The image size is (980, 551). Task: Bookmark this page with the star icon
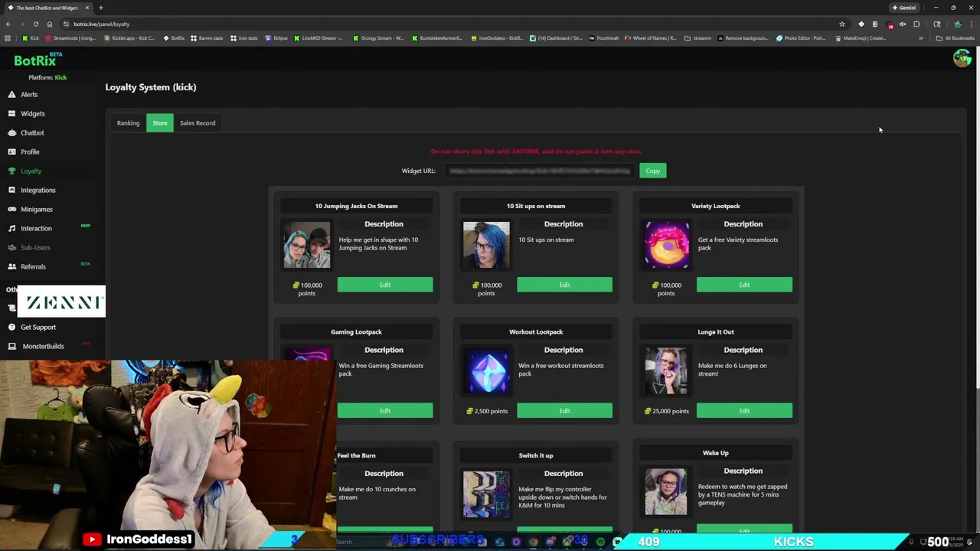click(842, 24)
